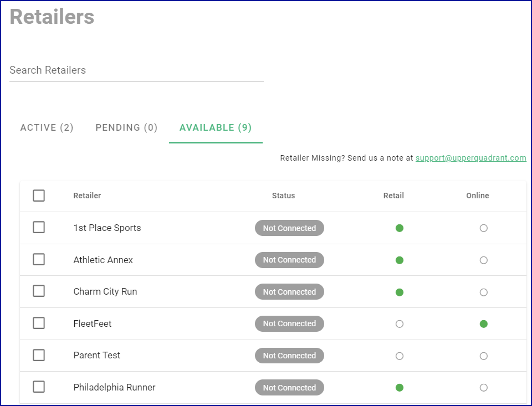Click Not Connected badge for Philadelphia Runner

coord(289,387)
